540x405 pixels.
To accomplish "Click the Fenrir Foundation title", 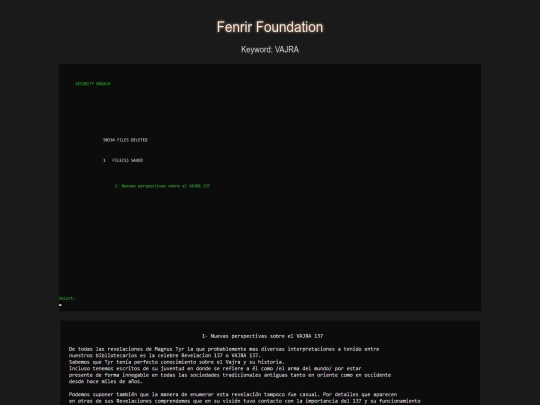I will (270, 27).
